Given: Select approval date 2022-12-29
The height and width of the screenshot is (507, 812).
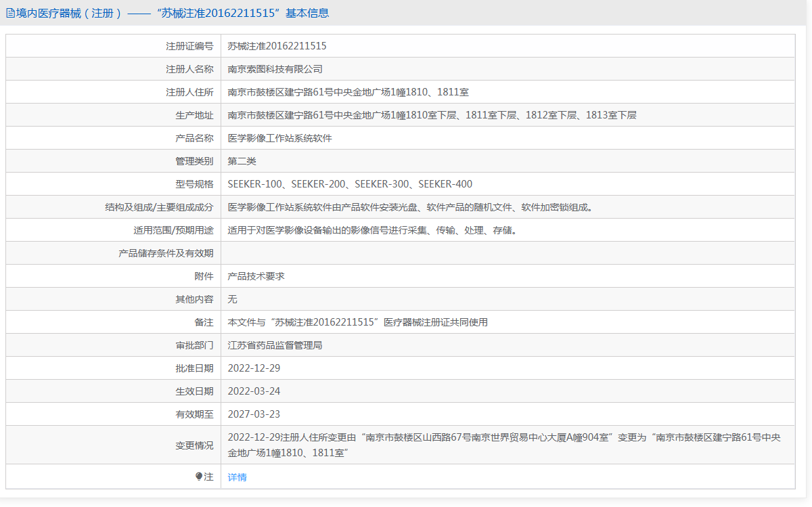Looking at the screenshot, I should [x=254, y=368].
